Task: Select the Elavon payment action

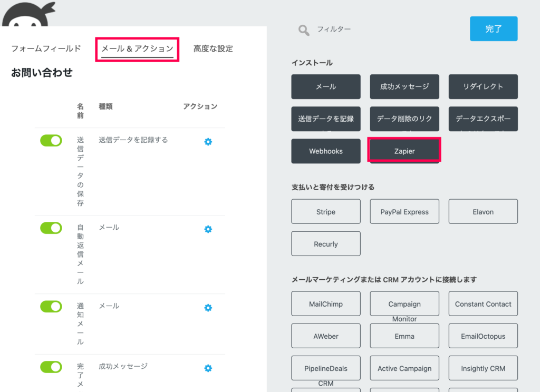Action: (483, 212)
